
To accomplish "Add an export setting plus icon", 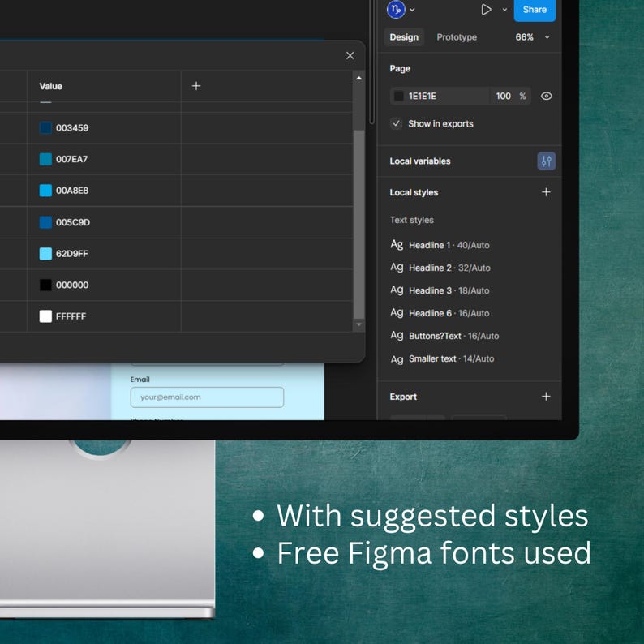I will tap(546, 397).
